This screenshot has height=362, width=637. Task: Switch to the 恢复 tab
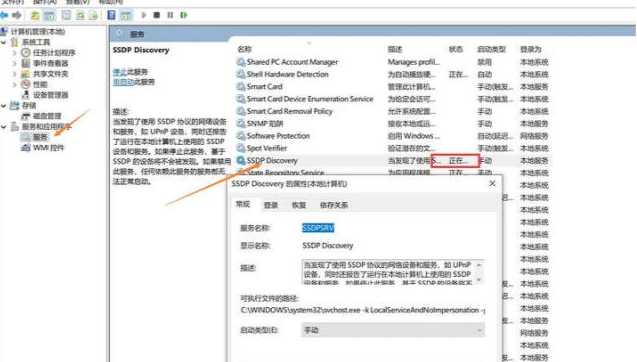pos(299,205)
